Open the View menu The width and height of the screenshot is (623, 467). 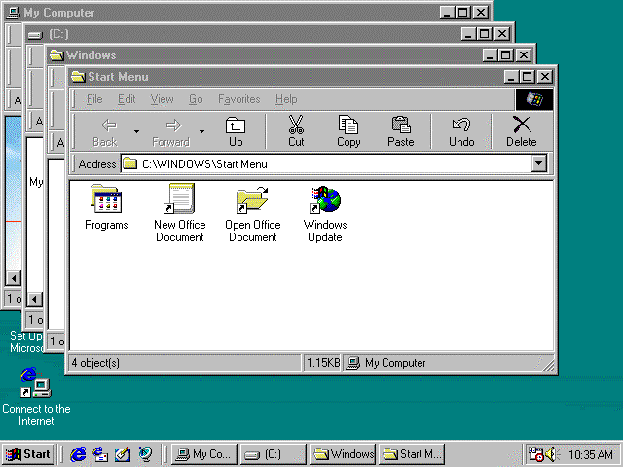click(x=162, y=99)
